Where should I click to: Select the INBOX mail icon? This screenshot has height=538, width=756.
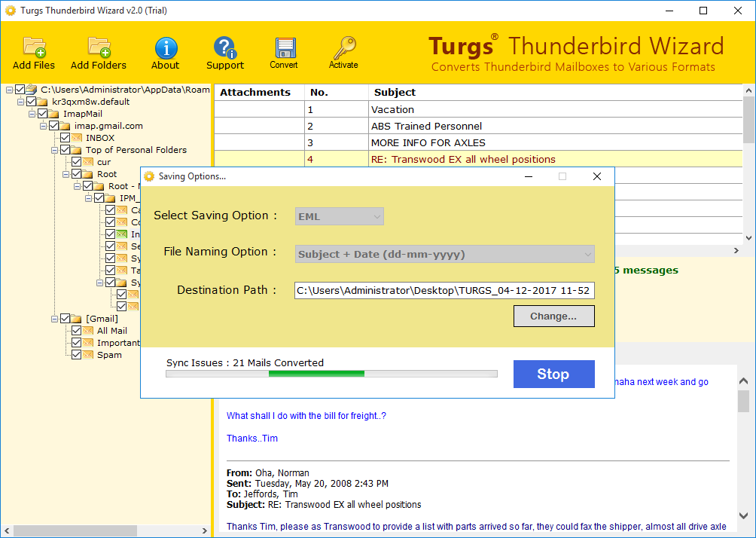point(76,138)
